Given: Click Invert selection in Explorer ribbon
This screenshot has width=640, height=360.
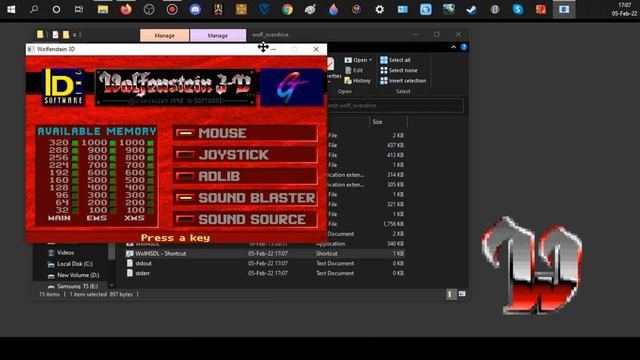Looking at the screenshot, I should click(x=403, y=80).
